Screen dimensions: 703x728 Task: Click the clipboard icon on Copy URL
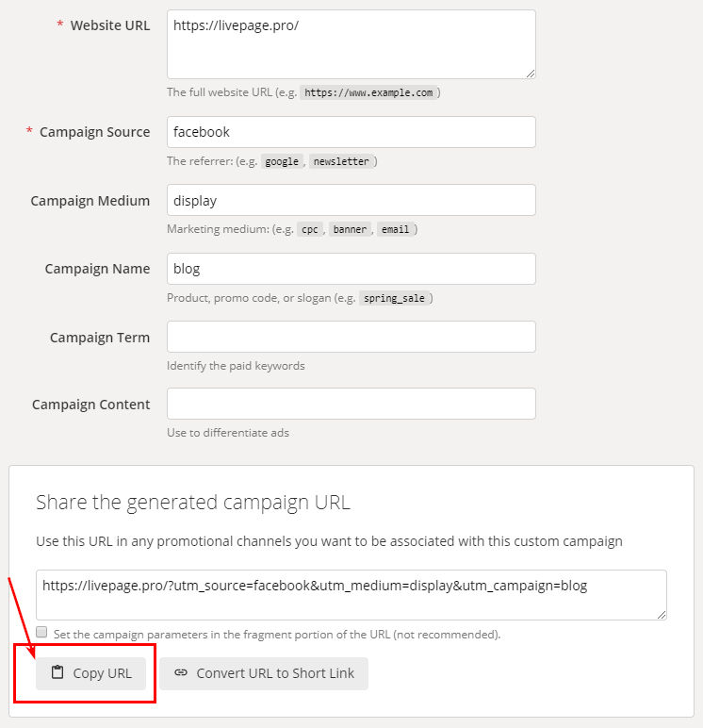[57, 673]
